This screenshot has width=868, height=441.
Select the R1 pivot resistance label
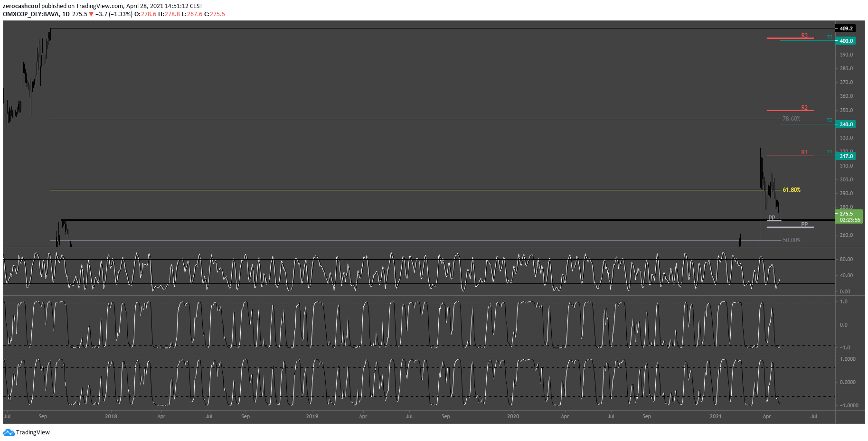coord(804,152)
